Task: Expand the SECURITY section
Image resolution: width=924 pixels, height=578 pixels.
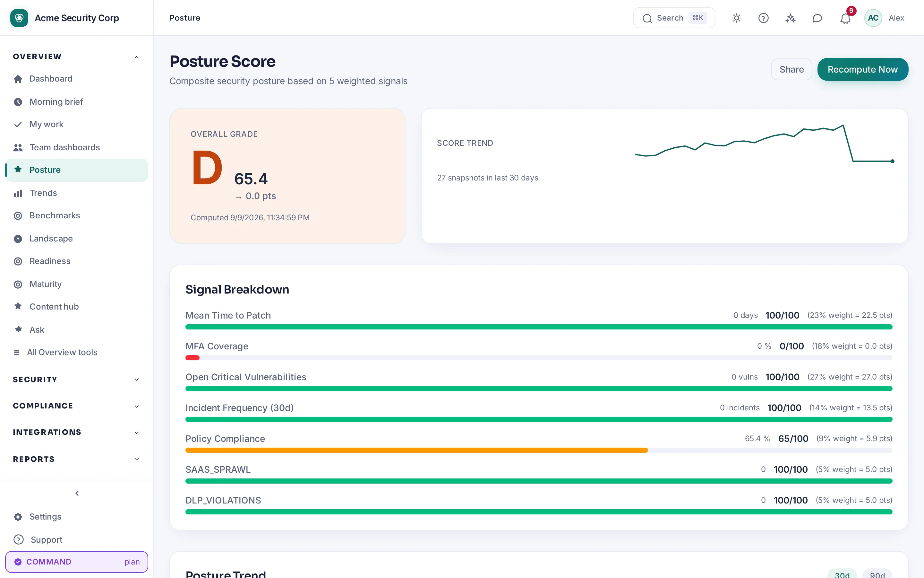Action: pyautogui.click(x=76, y=379)
